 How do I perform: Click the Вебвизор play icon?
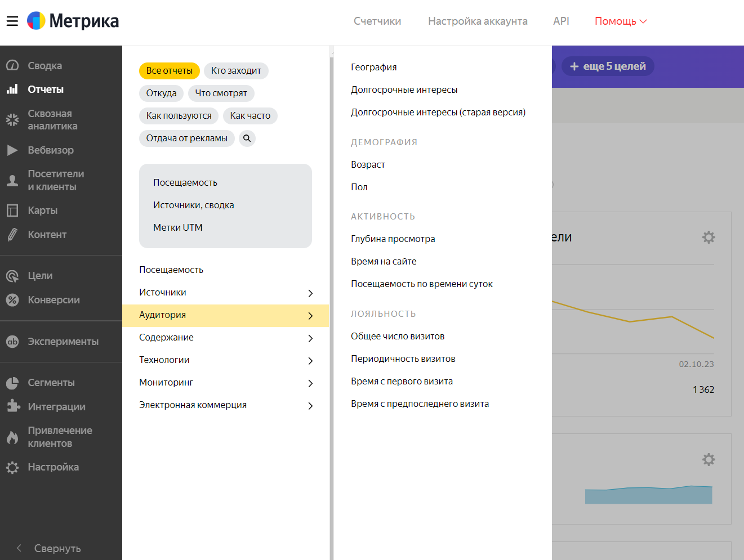coord(12,150)
